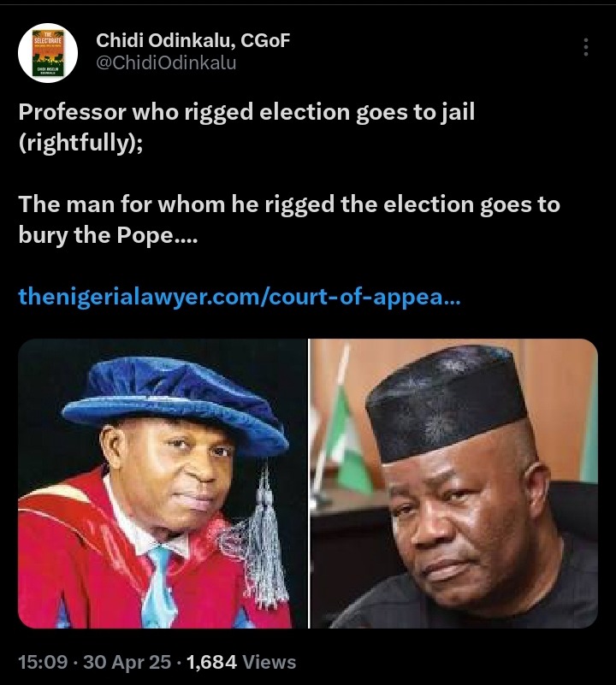Tap the Selectorate book cover inside the avatar
The height and width of the screenshot is (685, 616).
[x=48, y=53]
